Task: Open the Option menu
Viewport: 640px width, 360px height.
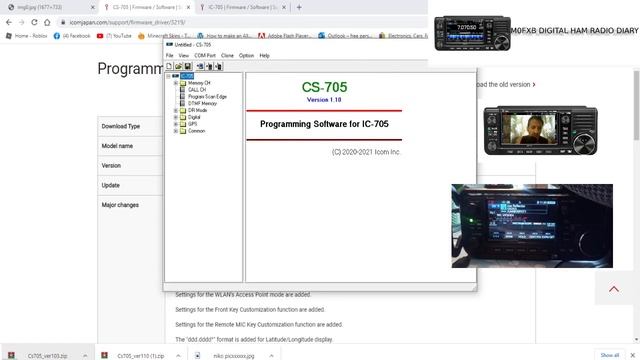Action: [246, 56]
